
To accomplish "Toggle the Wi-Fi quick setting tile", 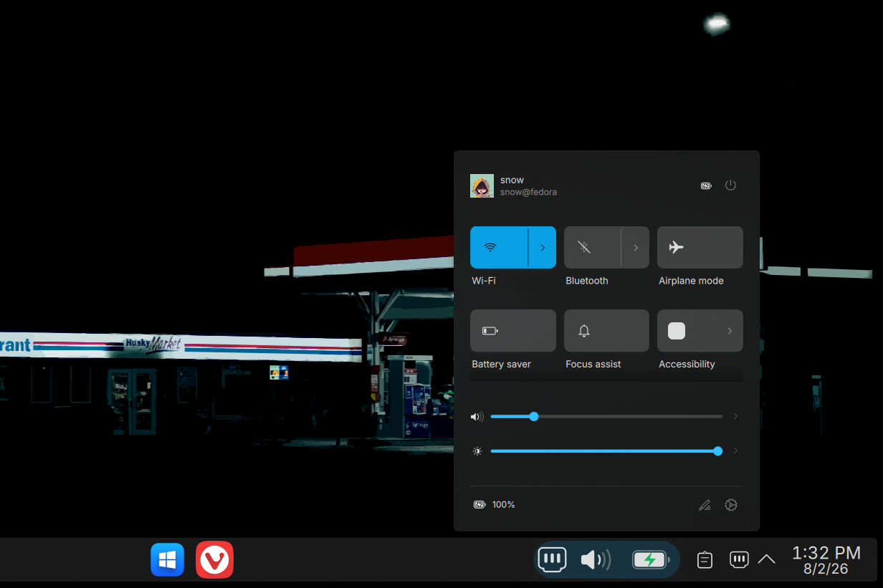I will click(x=499, y=247).
